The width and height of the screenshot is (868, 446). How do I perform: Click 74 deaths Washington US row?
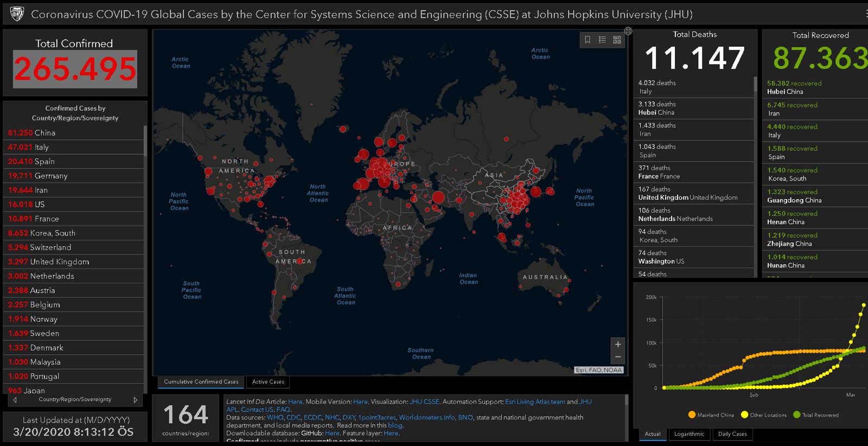click(x=694, y=257)
